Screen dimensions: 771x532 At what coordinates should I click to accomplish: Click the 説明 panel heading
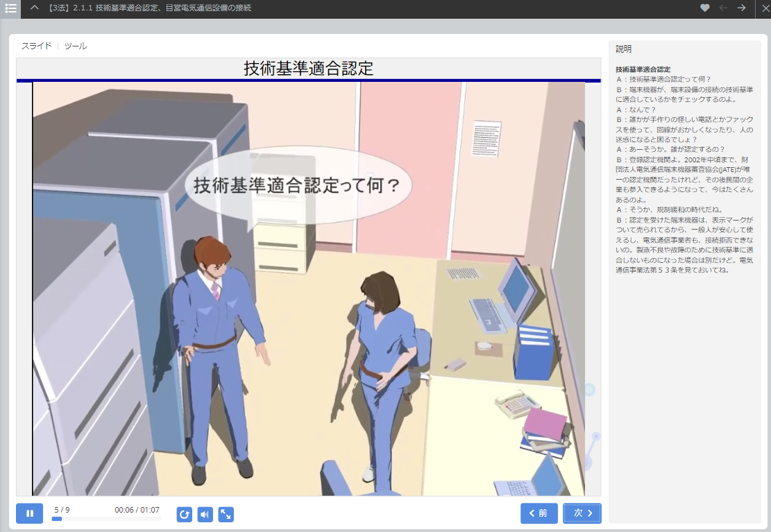click(623, 49)
